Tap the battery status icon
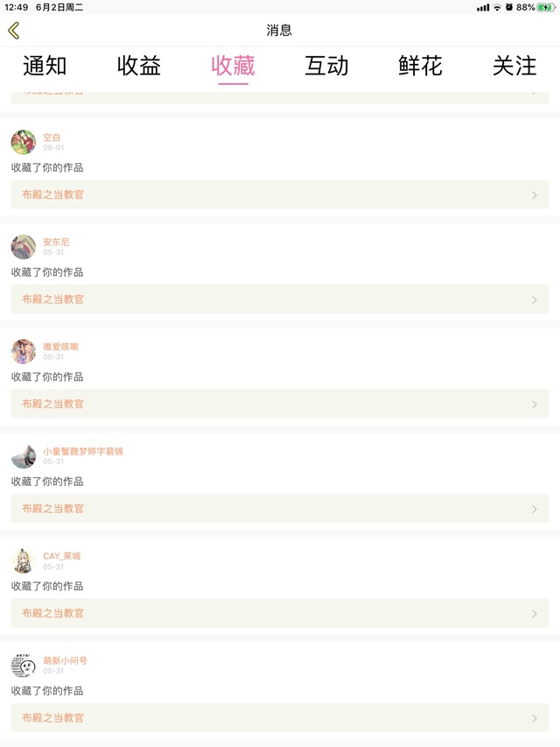The image size is (560, 747). (x=546, y=7)
